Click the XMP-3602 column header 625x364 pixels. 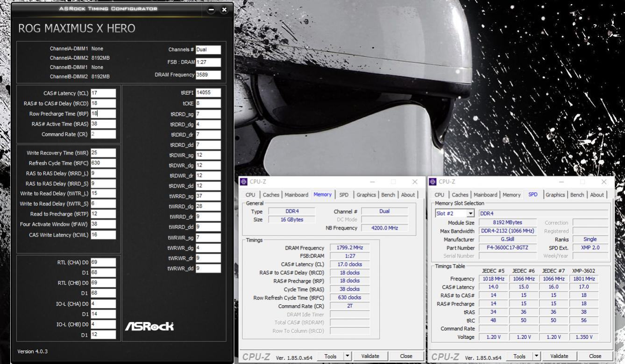pyautogui.click(x=583, y=271)
